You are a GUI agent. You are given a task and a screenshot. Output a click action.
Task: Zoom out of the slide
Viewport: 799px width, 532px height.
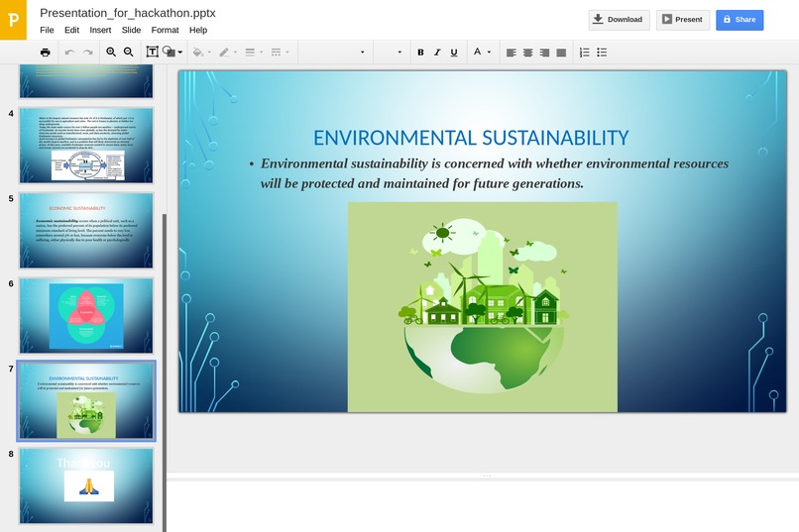coord(129,52)
